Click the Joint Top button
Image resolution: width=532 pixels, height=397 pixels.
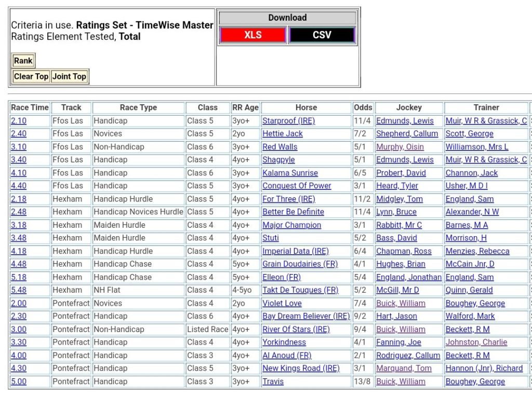tap(69, 76)
